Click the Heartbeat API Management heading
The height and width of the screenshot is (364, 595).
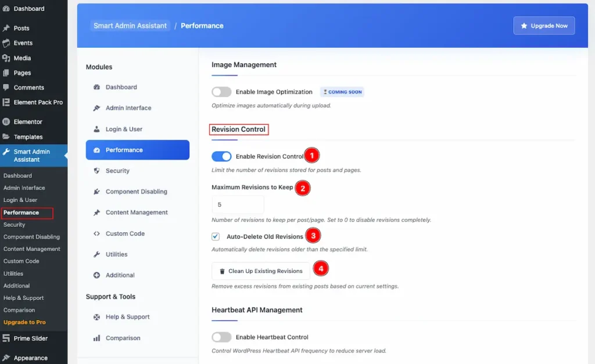tap(257, 310)
